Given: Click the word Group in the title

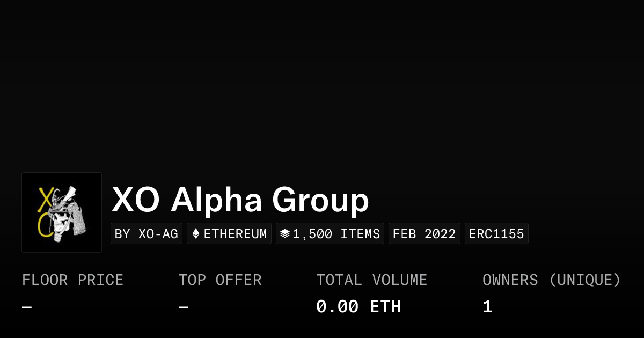Looking at the screenshot, I should [320, 202].
